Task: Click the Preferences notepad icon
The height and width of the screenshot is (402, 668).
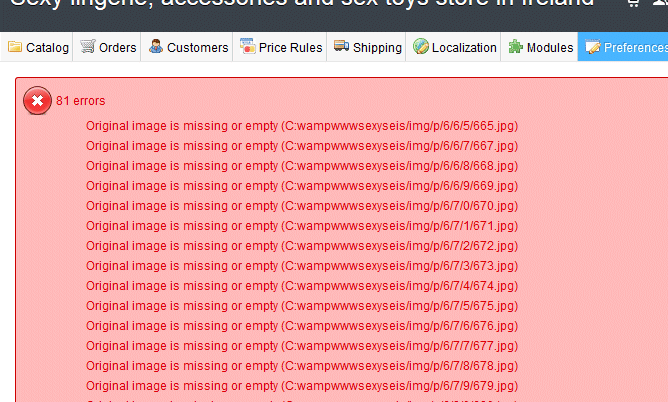Action: (x=593, y=46)
